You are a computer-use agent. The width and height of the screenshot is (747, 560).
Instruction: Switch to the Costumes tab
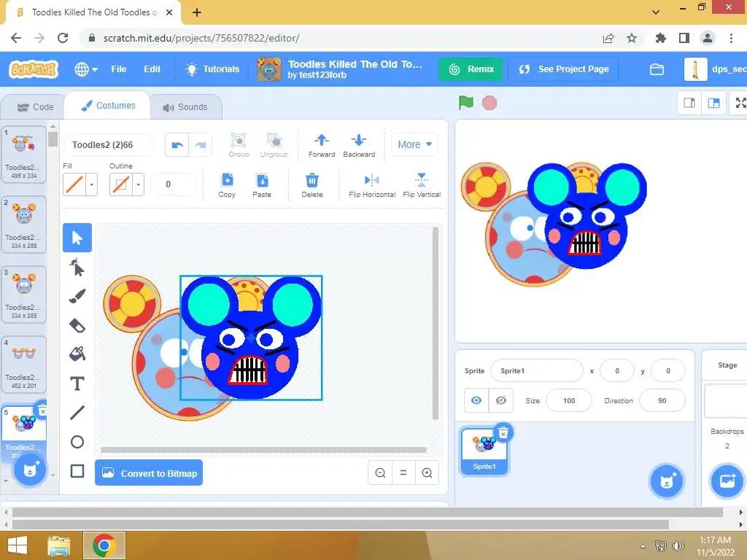(x=108, y=106)
